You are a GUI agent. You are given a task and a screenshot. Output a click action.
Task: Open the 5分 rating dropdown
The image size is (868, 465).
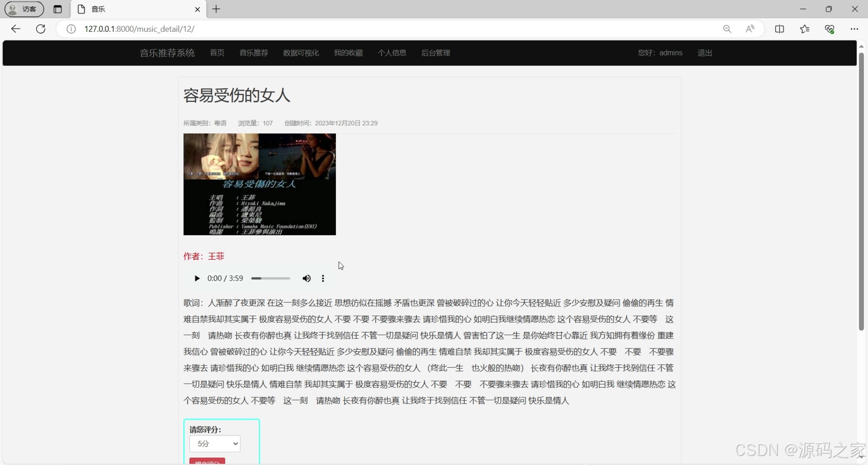[x=215, y=443]
